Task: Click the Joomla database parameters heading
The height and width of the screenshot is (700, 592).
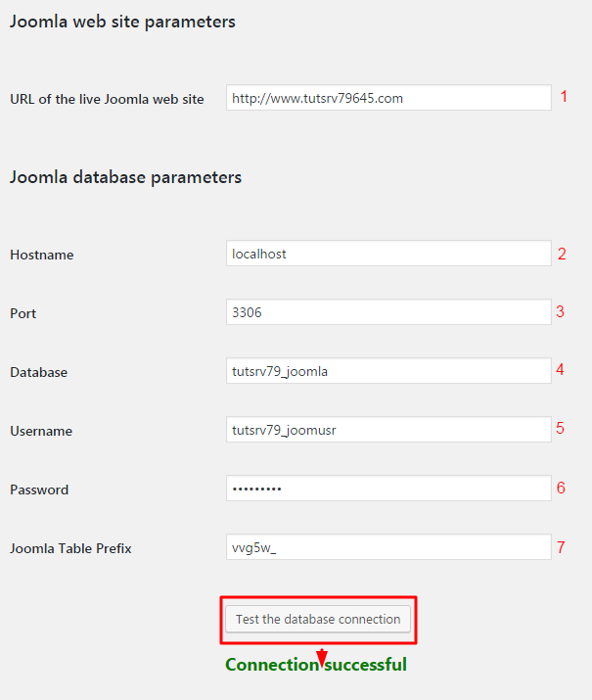Action: pos(126,177)
